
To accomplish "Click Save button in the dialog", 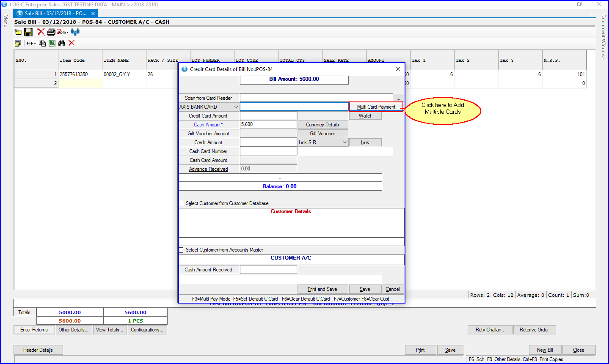I will 365,289.
